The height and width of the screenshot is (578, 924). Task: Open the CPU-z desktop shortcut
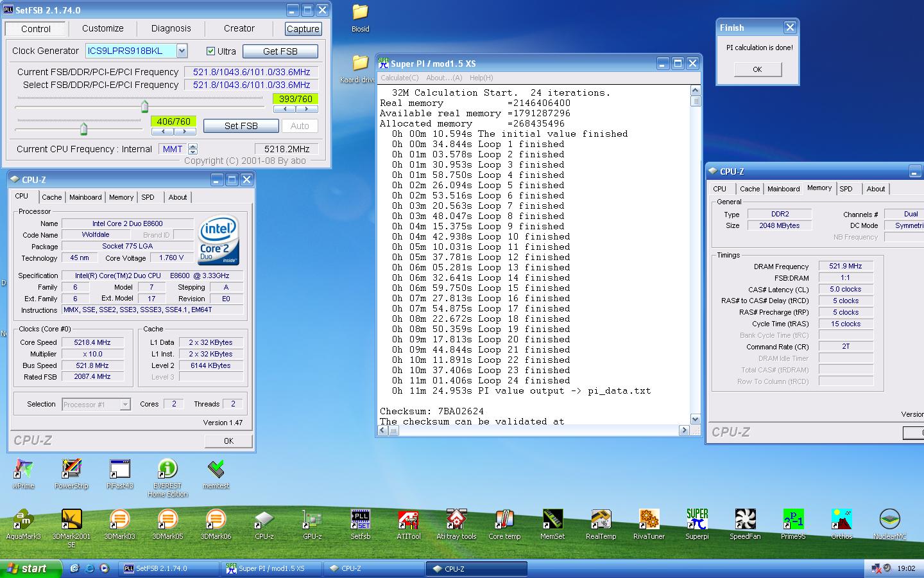(264, 525)
